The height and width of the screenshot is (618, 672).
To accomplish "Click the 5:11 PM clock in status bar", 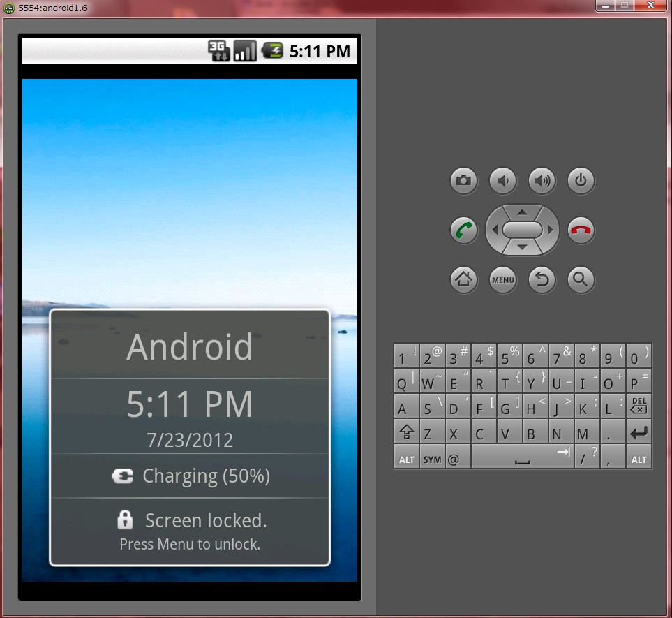I will click(320, 52).
